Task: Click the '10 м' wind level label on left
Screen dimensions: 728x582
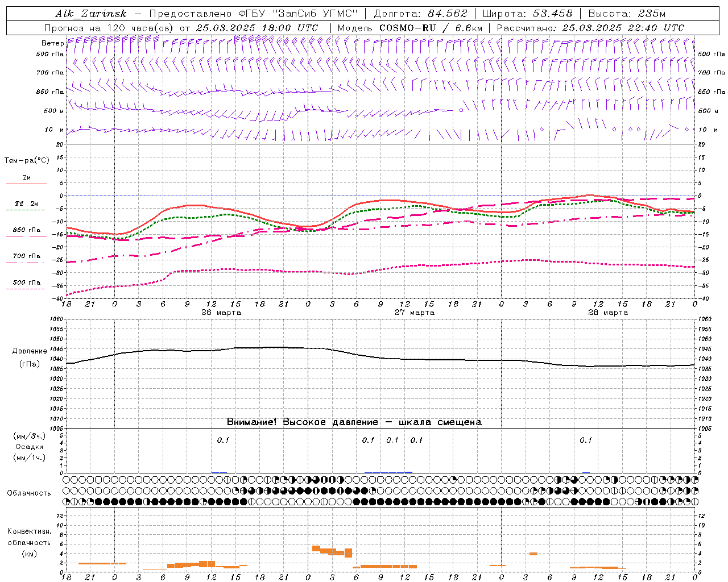Action: click(x=55, y=130)
